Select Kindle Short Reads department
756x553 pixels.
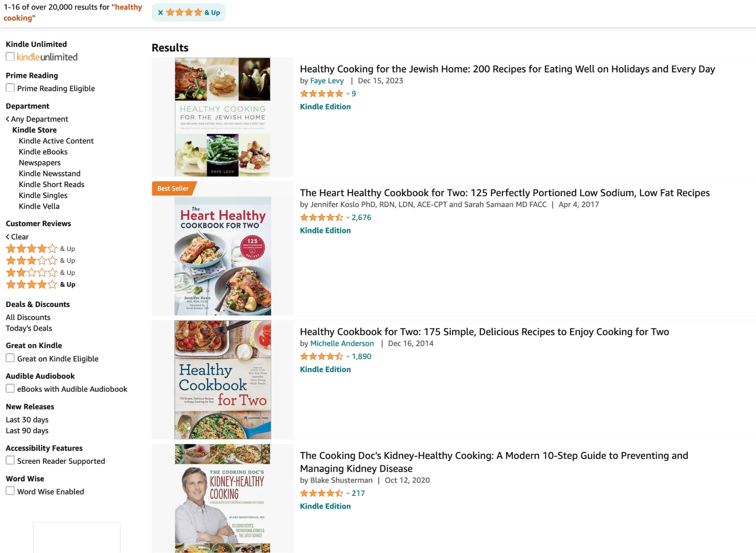(x=52, y=184)
